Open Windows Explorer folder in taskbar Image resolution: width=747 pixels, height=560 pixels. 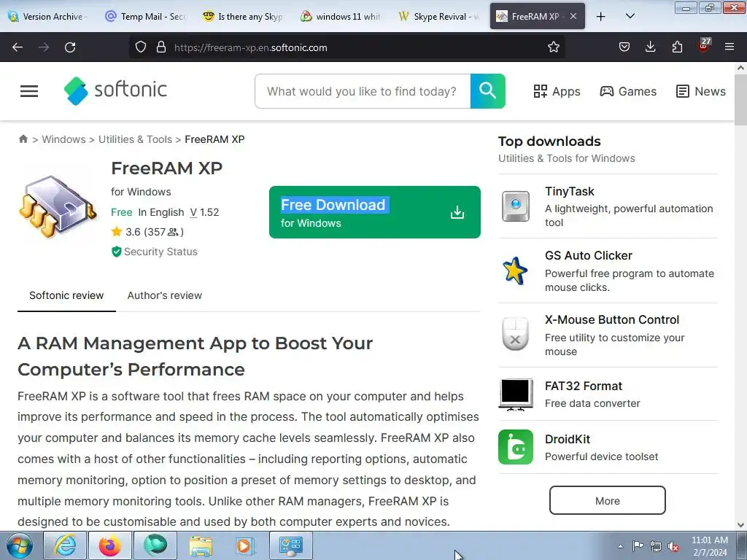(201, 545)
